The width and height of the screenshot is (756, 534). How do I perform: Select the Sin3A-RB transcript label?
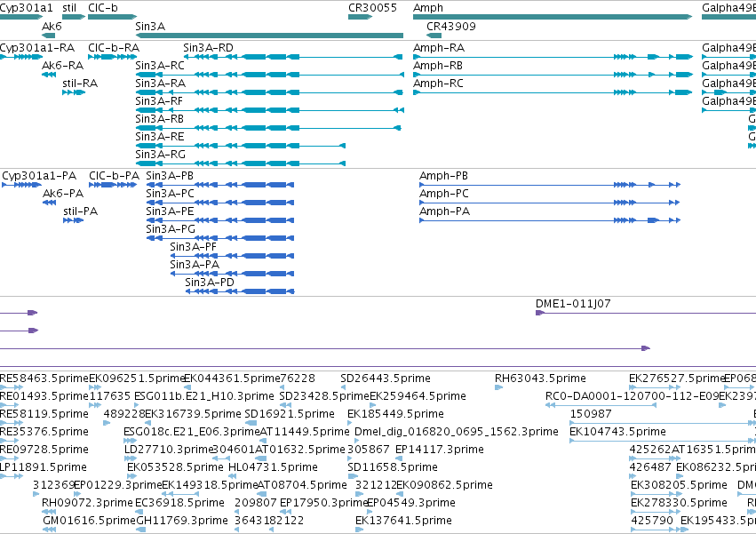tap(160, 119)
